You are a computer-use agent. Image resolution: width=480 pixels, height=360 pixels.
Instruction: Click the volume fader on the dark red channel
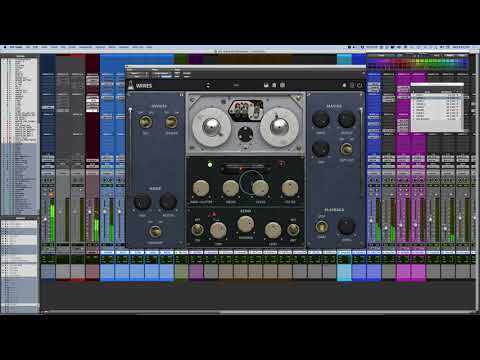(x=90, y=212)
